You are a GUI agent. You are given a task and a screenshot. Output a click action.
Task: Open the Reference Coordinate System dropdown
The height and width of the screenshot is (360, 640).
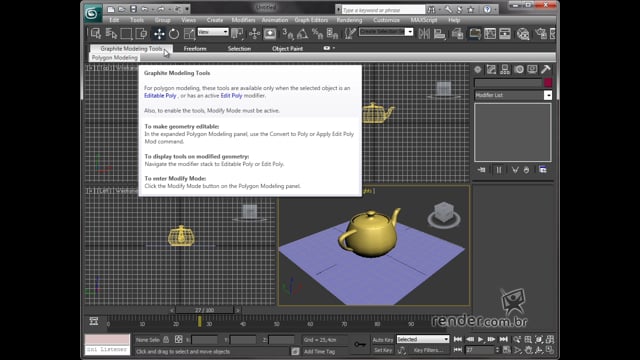tap(213, 32)
